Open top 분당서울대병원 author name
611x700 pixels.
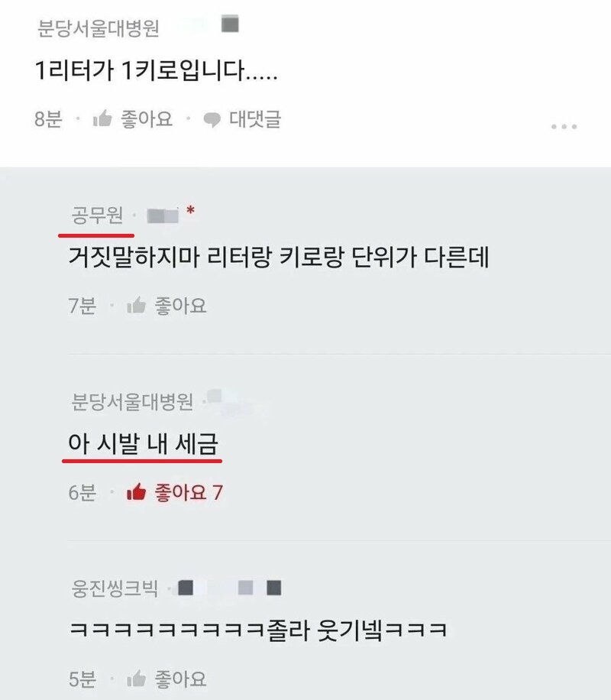click(x=98, y=28)
